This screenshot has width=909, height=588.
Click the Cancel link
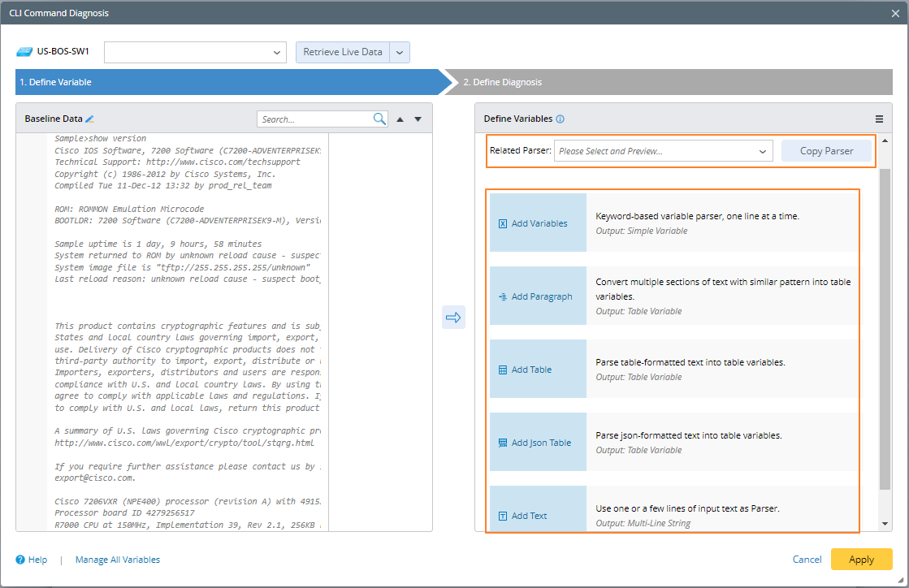point(807,559)
